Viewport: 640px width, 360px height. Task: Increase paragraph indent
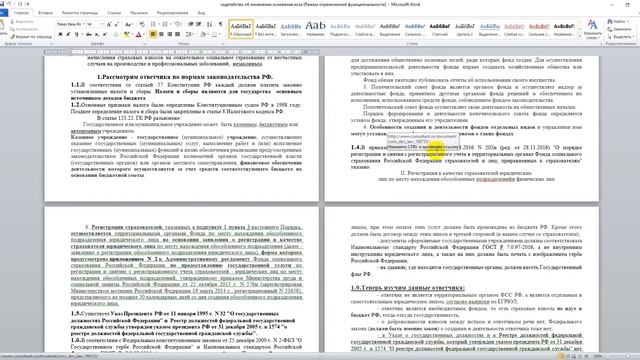point(198,24)
